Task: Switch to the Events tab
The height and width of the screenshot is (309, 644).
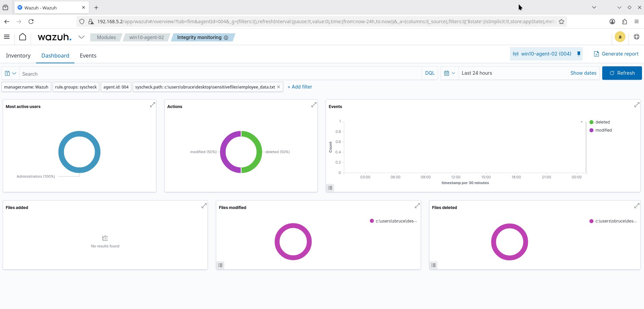Action: (x=88, y=56)
